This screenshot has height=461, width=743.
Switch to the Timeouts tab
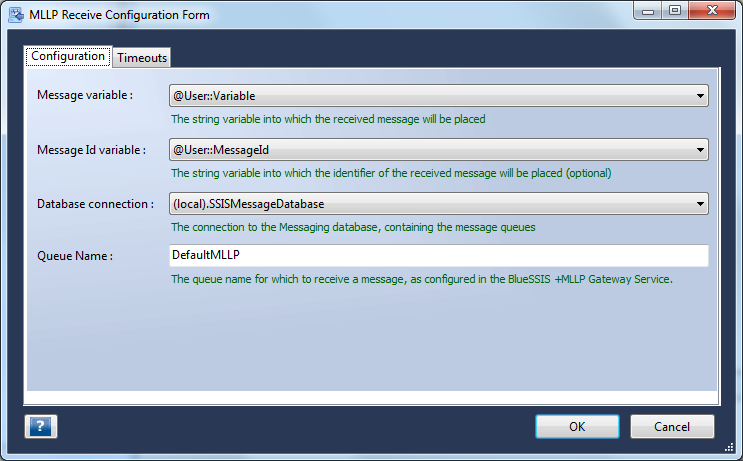click(x=142, y=58)
